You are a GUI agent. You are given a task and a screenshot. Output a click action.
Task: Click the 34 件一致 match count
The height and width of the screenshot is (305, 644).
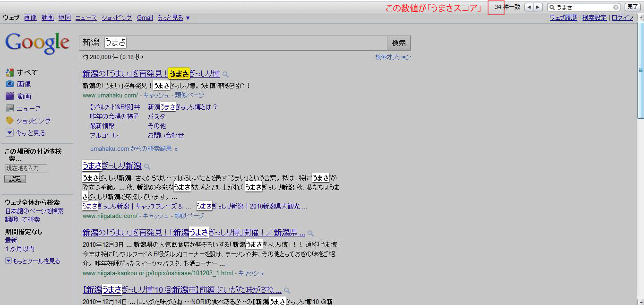point(507,7)
